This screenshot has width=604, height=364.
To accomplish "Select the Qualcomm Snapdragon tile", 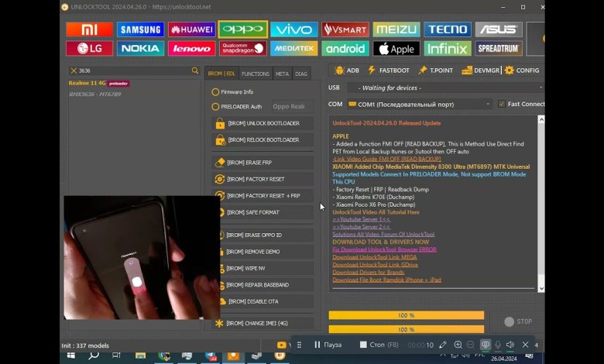I will (242, 48).
